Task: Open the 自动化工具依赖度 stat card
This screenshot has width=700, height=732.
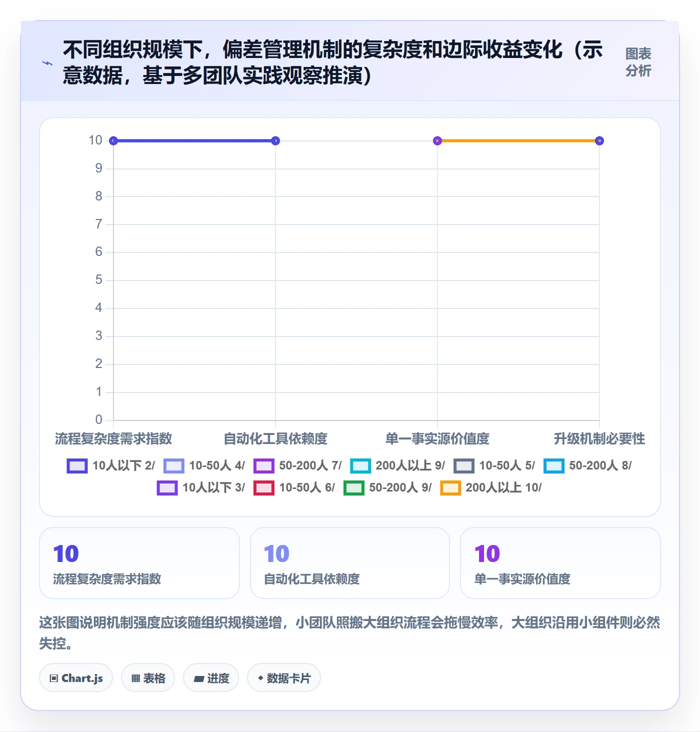Action: (350, 563)
